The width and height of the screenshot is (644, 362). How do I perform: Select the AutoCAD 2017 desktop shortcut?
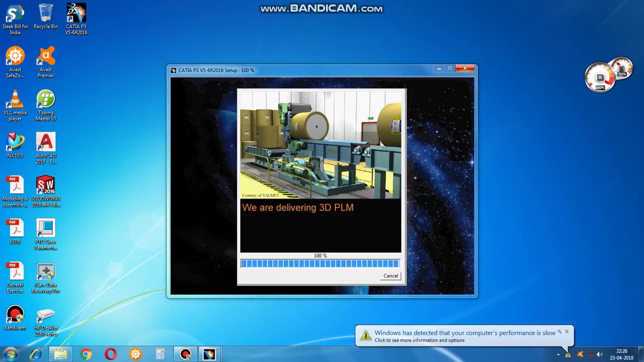pyautogui.click(x=46, y=149)
